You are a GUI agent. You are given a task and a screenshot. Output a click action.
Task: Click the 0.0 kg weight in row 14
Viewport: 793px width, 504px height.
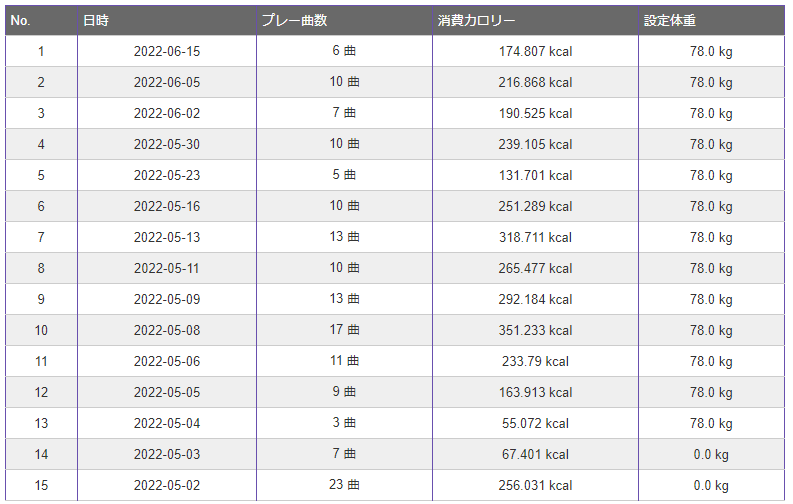712,454
